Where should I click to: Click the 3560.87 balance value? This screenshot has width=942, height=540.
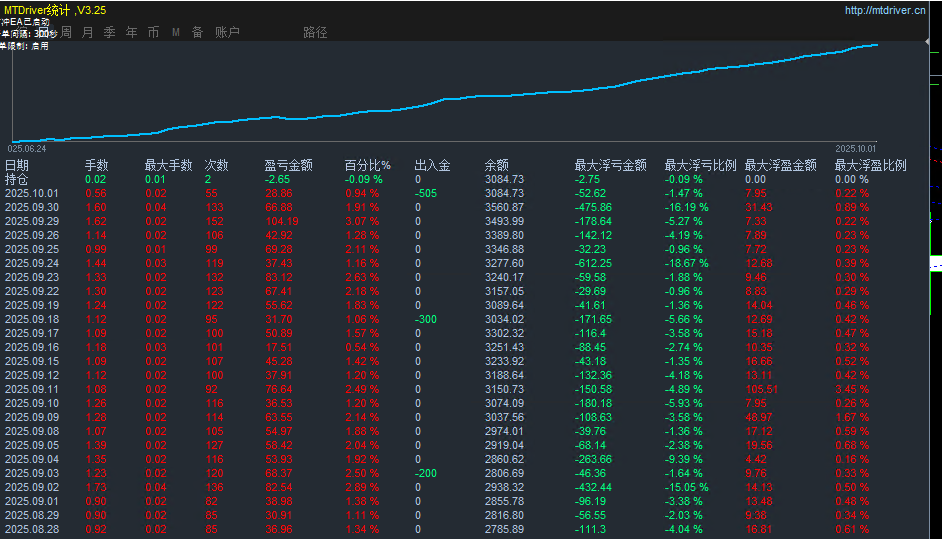[505, 207]
